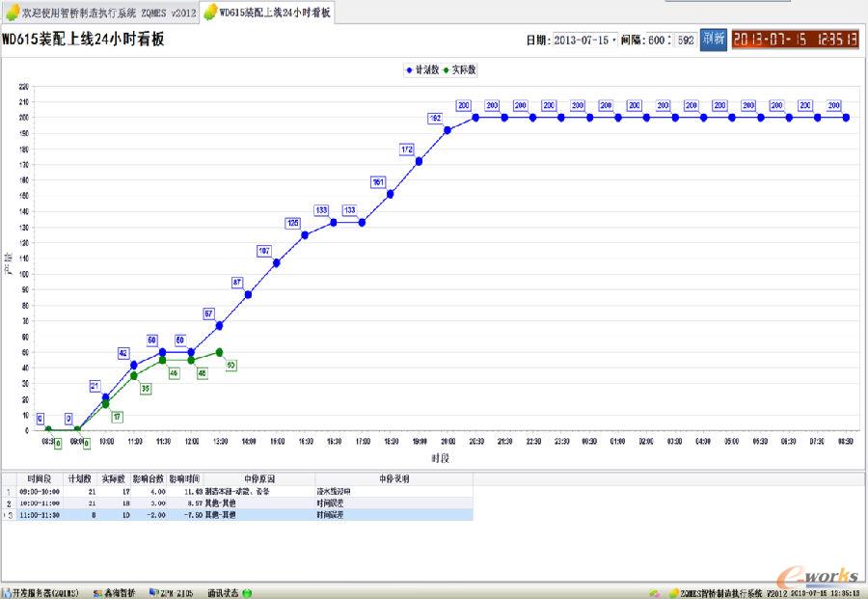
Task: Click the 鑫海智桥 user icon in status bar
Action: (97, 592)
